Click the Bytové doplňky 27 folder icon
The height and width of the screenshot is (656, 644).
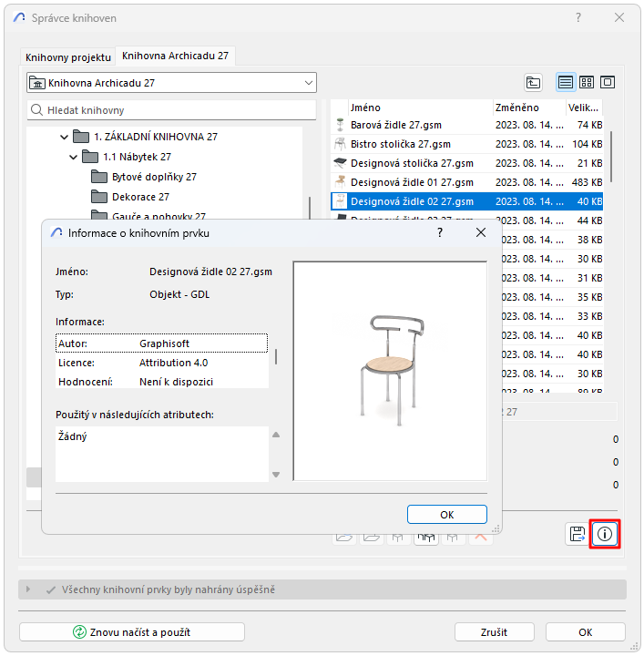click(x=99, y=177)
